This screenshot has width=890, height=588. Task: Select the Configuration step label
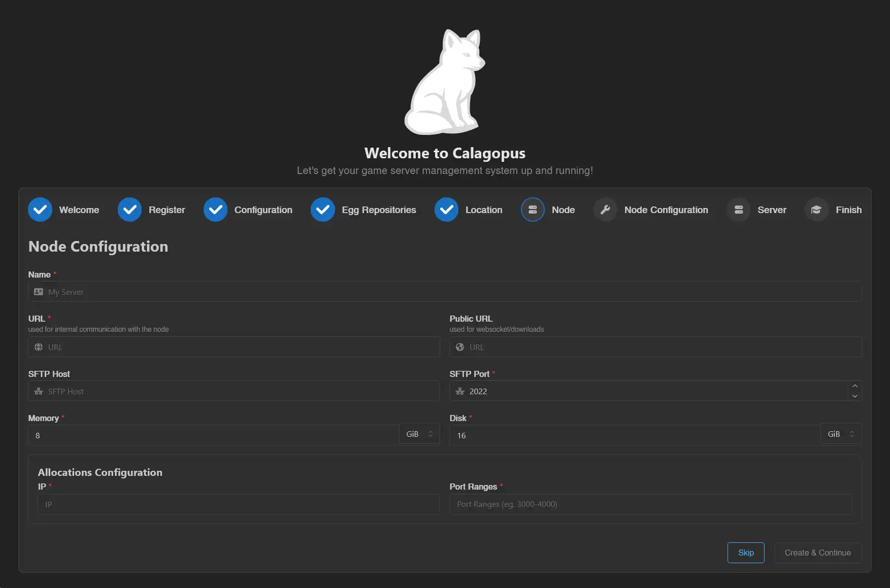coord(263,210)
